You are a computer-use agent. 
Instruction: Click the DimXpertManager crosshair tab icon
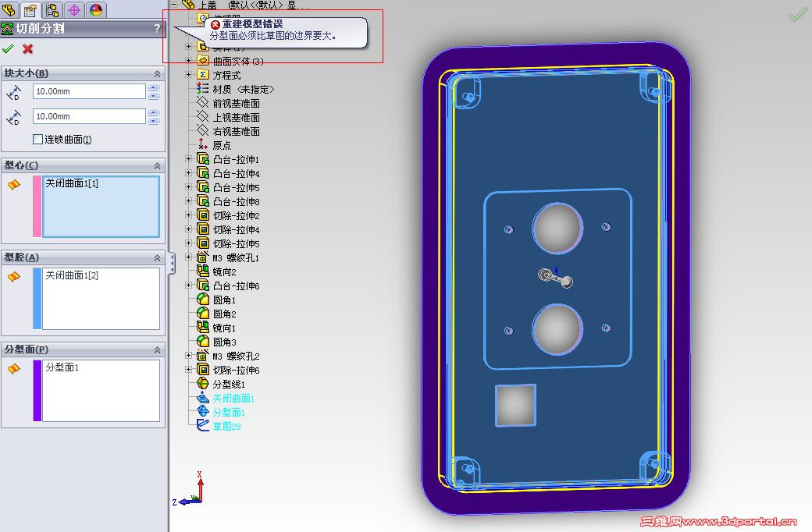point(75,10)
